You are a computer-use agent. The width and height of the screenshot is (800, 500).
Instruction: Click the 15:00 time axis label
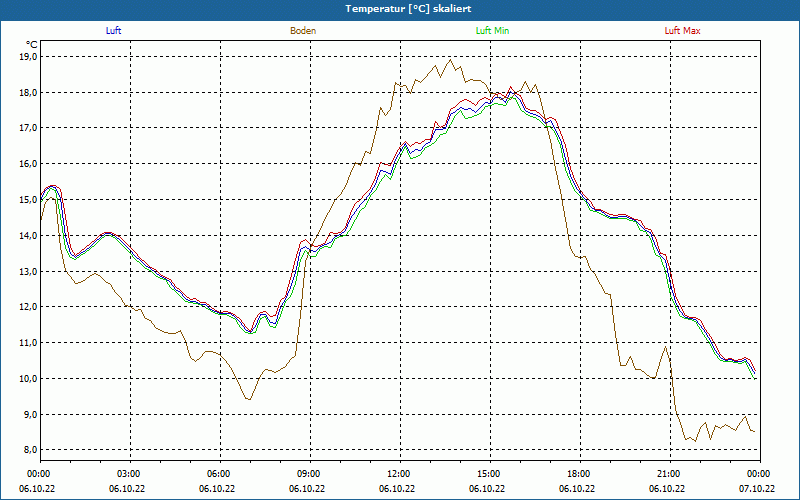(x=488, y=474)
